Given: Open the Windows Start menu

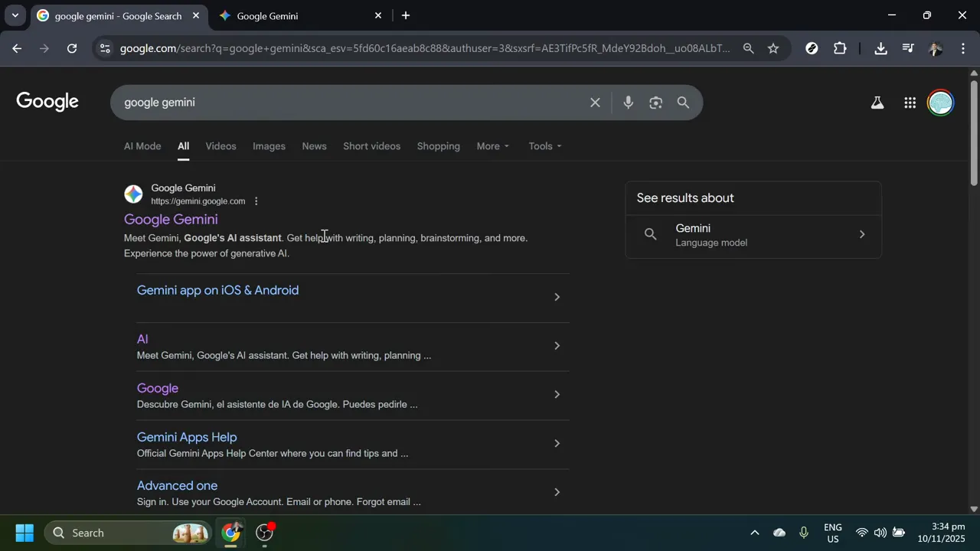Looking at the screenshot, I should tap(24, 533).
